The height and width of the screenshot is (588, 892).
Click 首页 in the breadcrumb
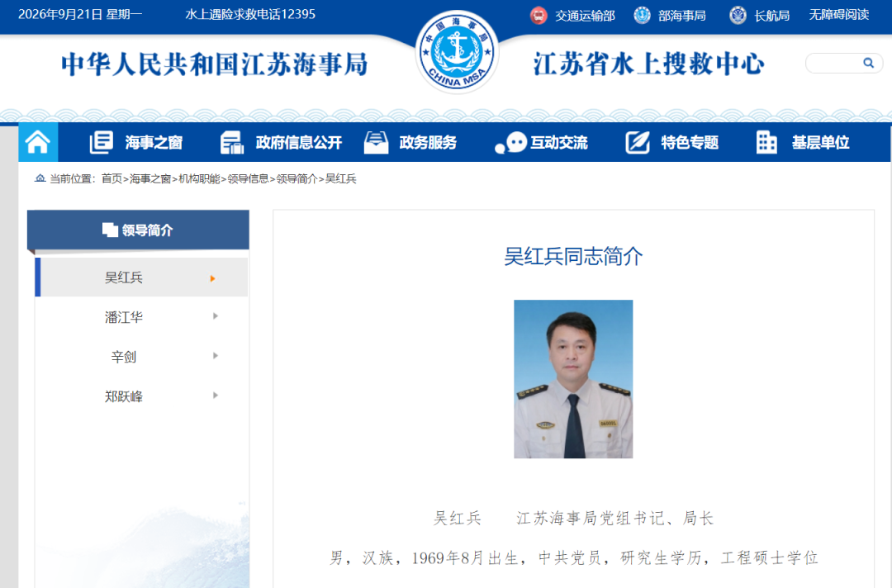click(111, 179)
